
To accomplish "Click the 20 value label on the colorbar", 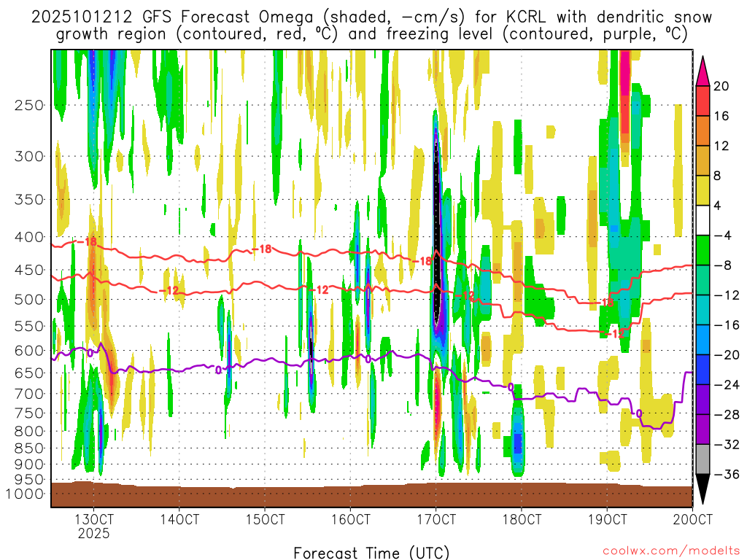I will pyautogui.click(x=721, y=86).
